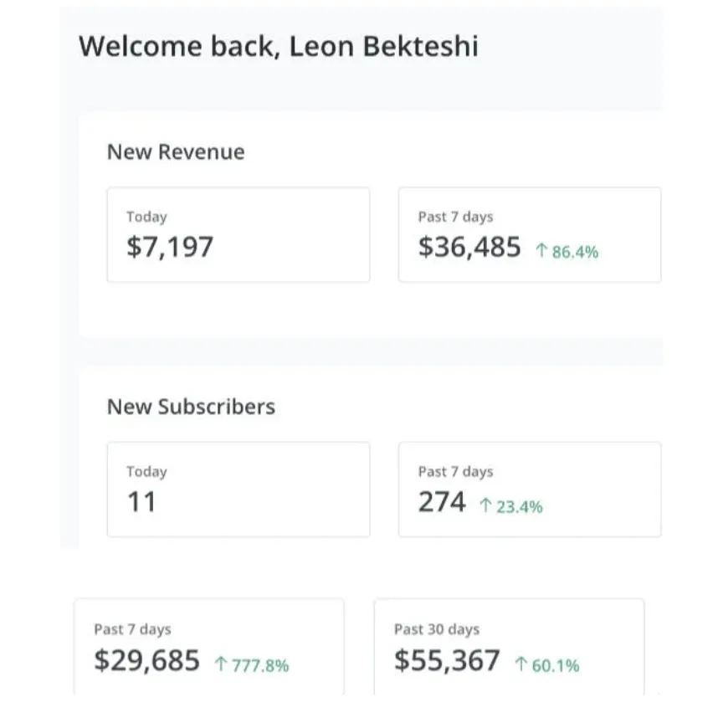
Task: Click the Welcome back, Leon Bekteshi title
Action: [x=279, y=46]
